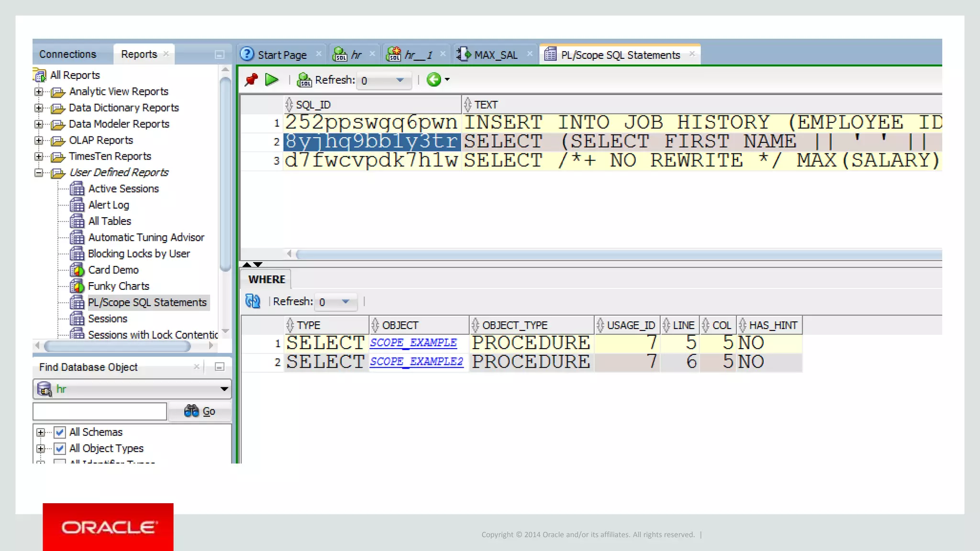Expand TimesTen Reports folder
Image resolution: width=980 pixels, height=551 pixels.
39,156
